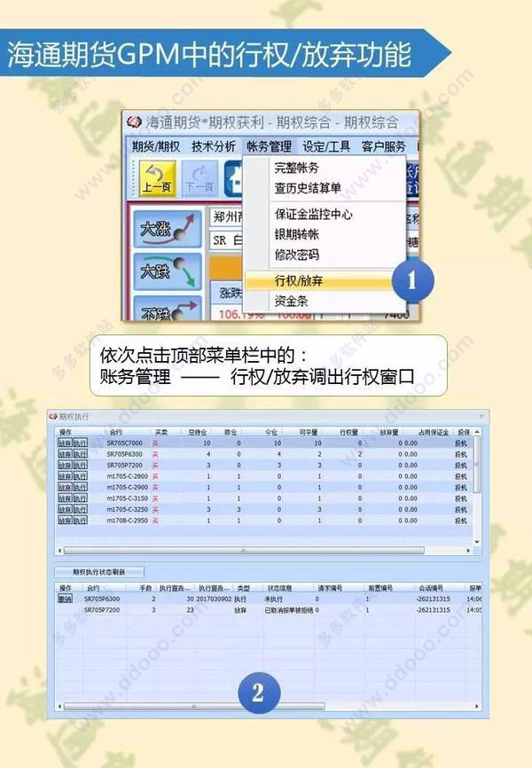Image resolution: width=532 pixels, height=768 pixels.
Task: Close the 期权执行 window
Action: 481,416
